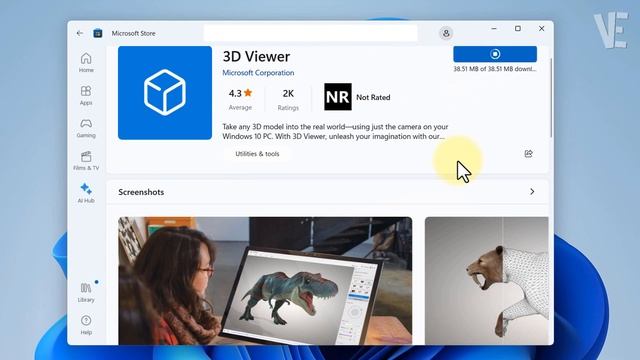Click the page vertical scrollbar

[551, 98]
